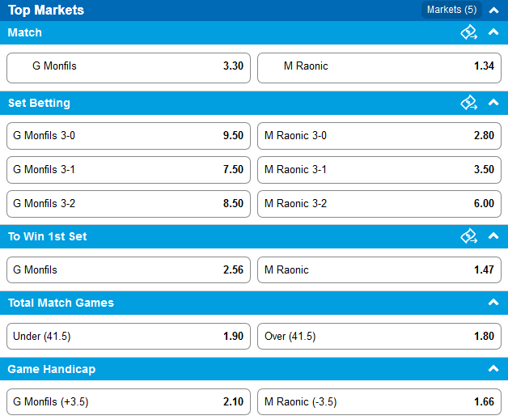Collapse the Total Match Games market

(493, 303)
